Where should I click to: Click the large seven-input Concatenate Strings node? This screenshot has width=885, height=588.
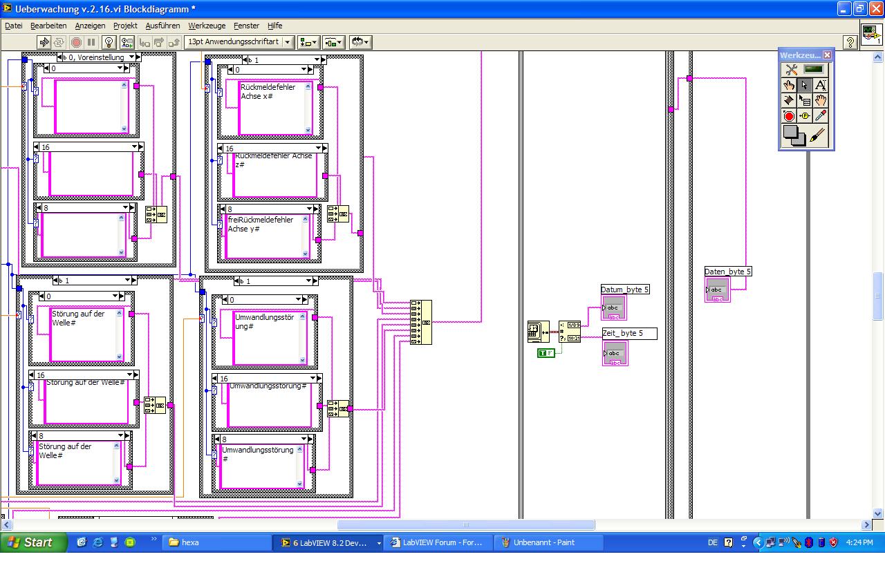tap(420, 322)
